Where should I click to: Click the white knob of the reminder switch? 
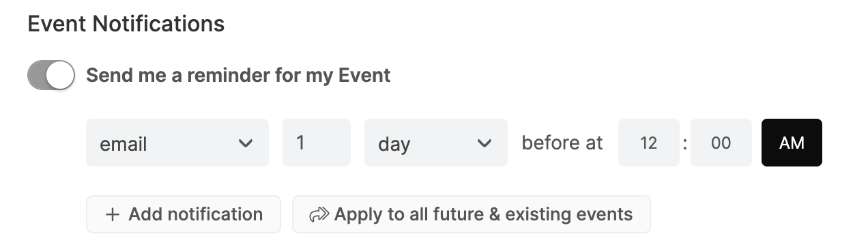pos(61,75)
